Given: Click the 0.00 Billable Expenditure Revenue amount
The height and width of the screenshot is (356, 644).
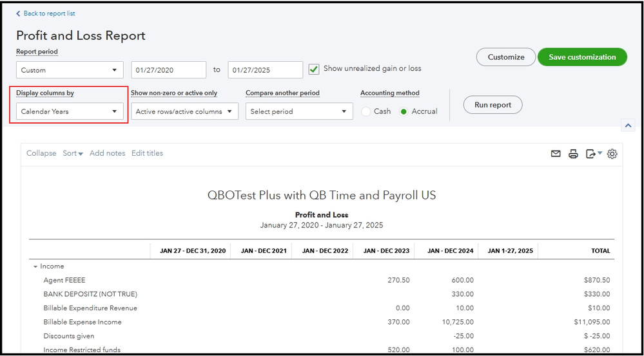Looking at the screenshot, I should pos(402,308).
